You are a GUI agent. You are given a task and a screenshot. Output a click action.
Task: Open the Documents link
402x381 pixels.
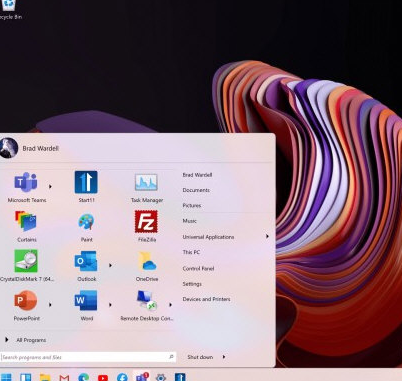[196, 190]
